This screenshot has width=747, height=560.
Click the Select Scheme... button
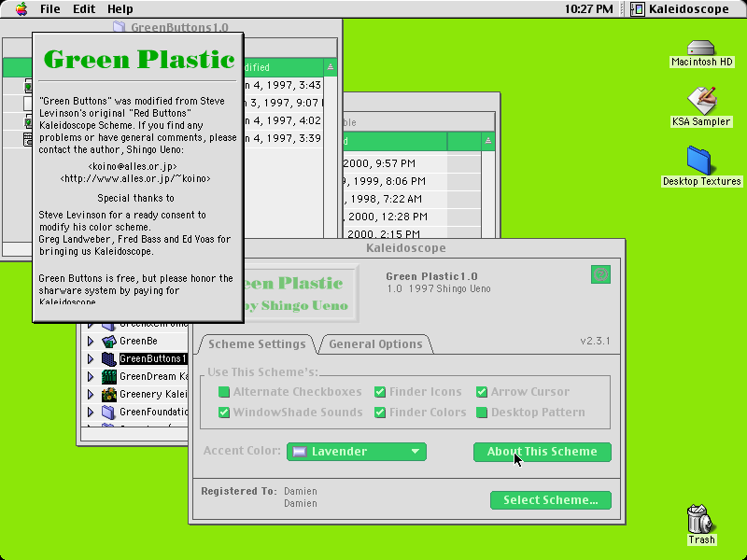pyautogui.click(x=551, y=500)
